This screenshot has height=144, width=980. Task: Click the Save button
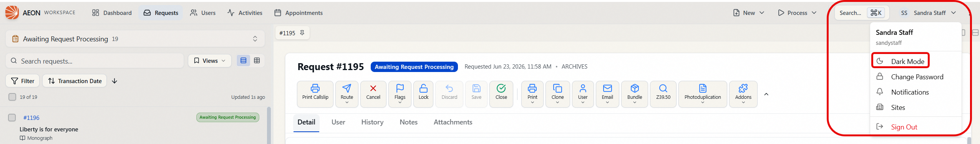pyautogui.click(x=476, y=94)
